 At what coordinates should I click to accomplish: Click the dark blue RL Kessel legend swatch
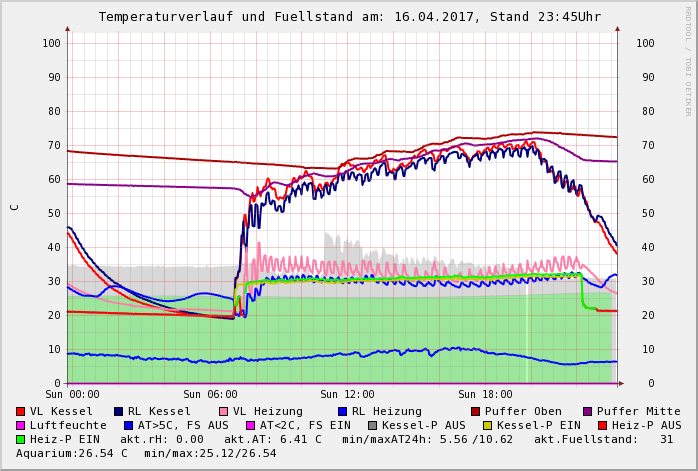click(118, 412)
